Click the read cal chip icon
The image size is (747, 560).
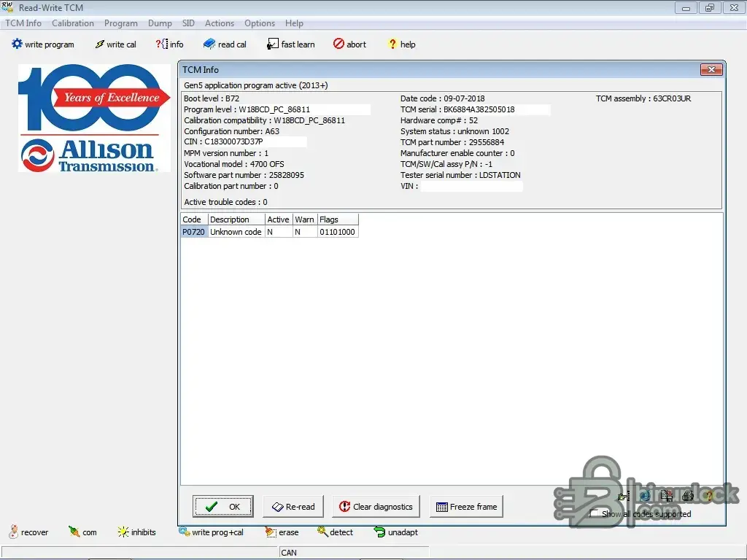click(x=209, y=44)
